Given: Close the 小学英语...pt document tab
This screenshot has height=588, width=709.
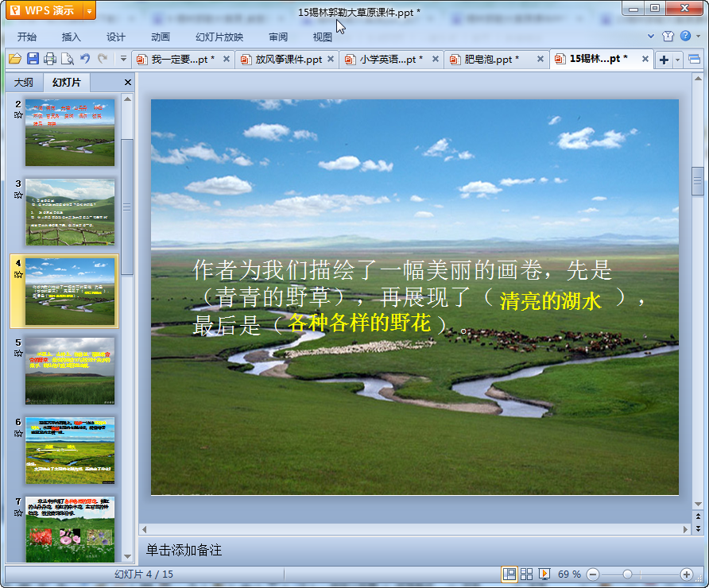Looking at the screenshot, I should (x=436, y=59).
